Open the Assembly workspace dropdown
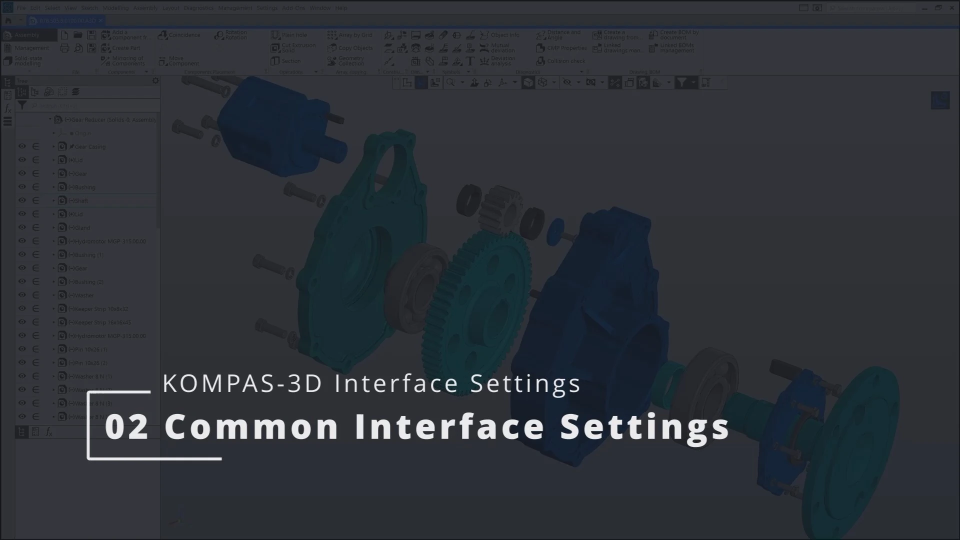Viewport: 960px width, 540px height. [25, 36]
